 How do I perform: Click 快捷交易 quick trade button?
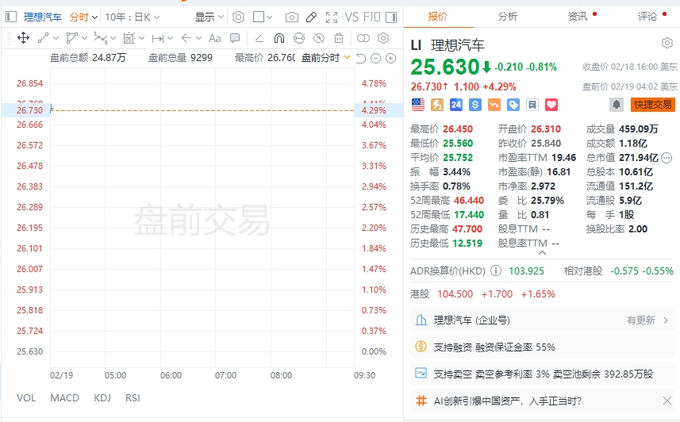click(x=653, y=105)
